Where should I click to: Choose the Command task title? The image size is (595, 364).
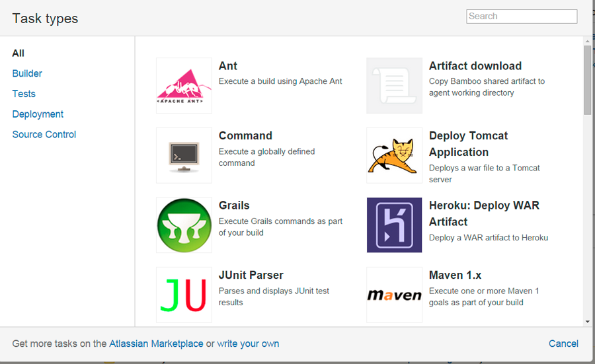click(x=245, y=135)
